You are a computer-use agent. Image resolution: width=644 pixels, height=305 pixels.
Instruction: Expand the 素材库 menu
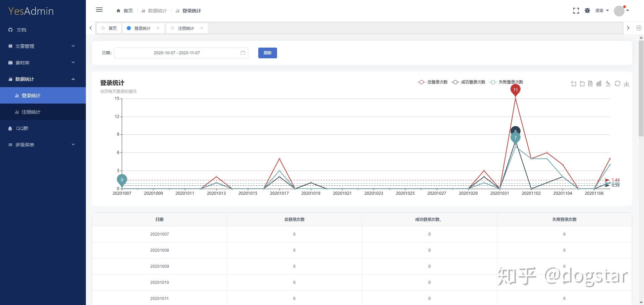[x=43, y=63]
